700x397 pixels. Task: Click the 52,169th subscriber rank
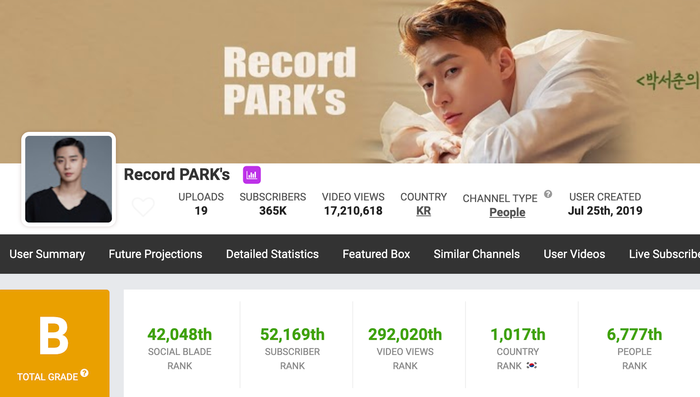292,334
